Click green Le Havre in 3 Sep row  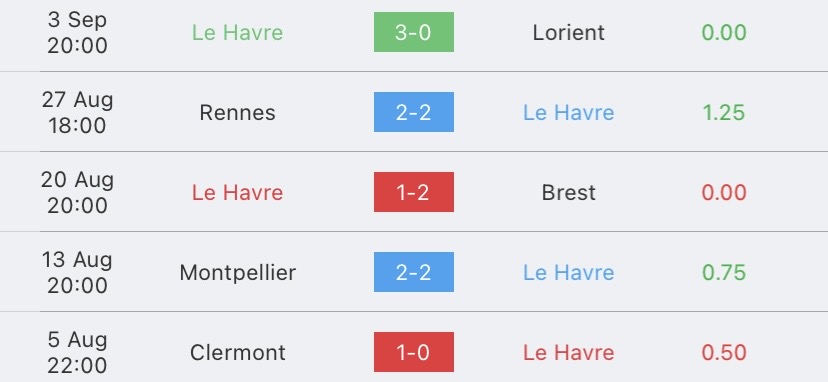[x=238, y=33]
